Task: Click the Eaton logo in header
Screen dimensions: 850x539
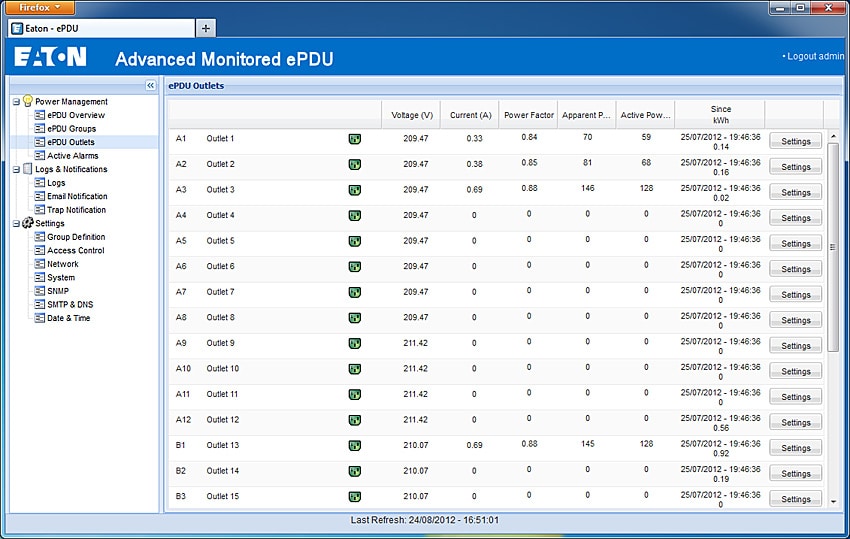Action: pyautogui.click(x=50, y=56)
